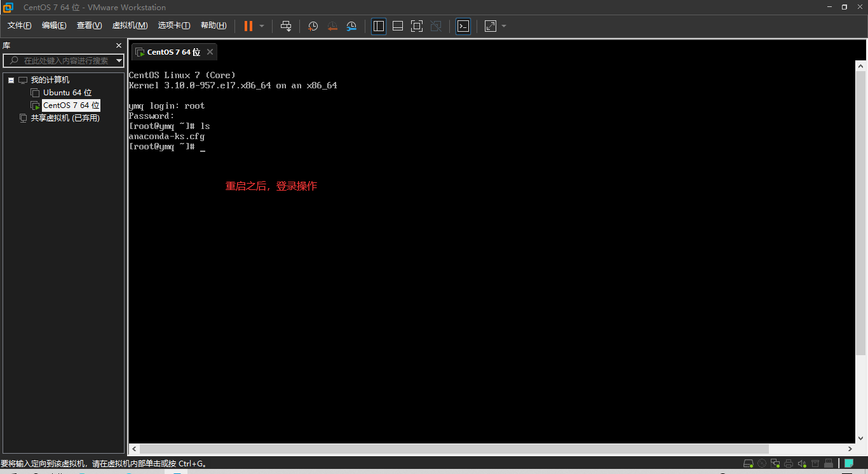Viewport: 868px width, 474px height.
Task: Open the 编辑(E) menu
Action: point(54,25)
